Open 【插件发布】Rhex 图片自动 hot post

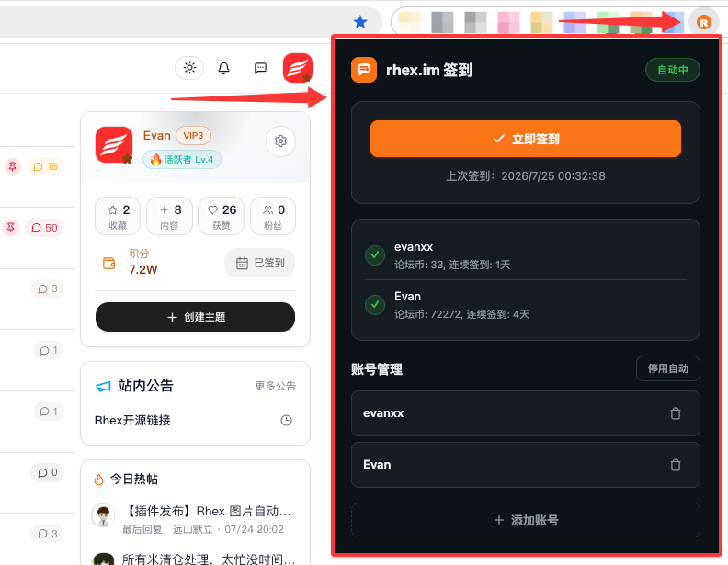point(209,511)
